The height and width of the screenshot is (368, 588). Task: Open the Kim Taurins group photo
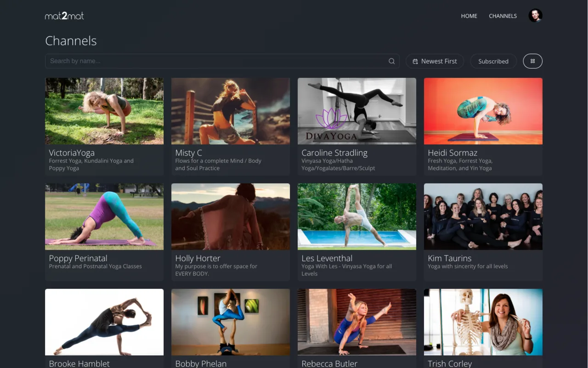pyautogui.click(x=483, y=217)
